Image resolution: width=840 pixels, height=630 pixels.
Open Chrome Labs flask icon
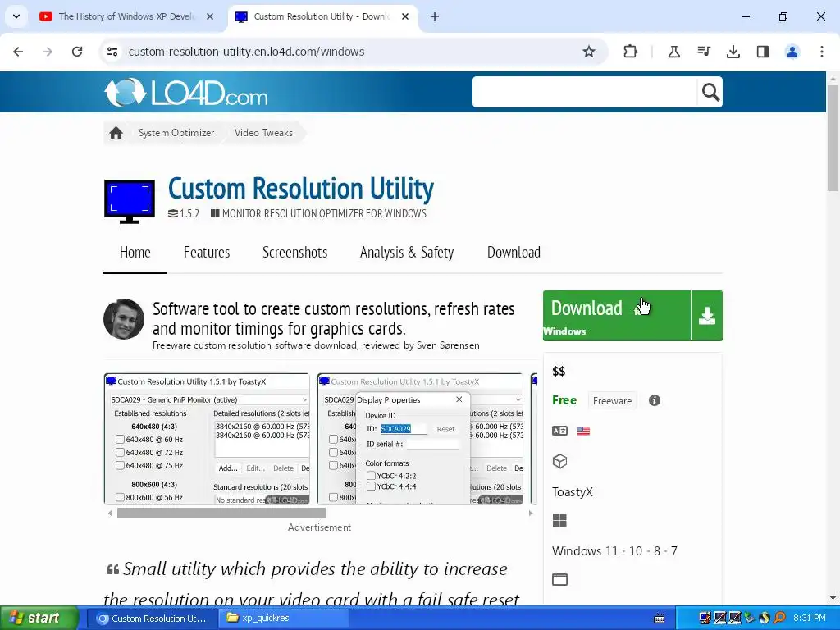coord(674,52)
